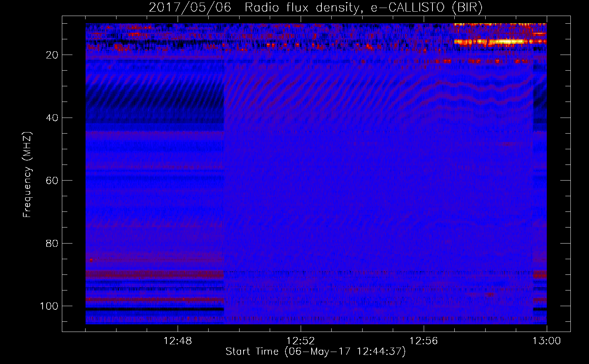Click the "13:00" time tick label
The image size is (589, 364).
pyautogui.click(x=547, y=341)
